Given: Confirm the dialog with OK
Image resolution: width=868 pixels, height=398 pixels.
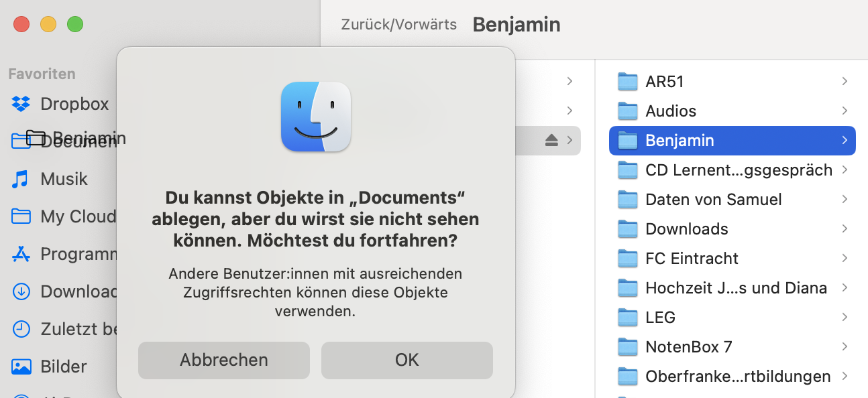Looking at the screenshot, I should 406,360.
